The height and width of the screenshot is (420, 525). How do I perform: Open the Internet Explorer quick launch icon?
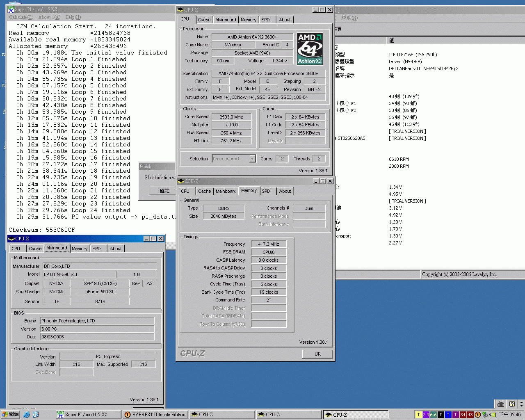pyautogui.click(x=27, y=415)
